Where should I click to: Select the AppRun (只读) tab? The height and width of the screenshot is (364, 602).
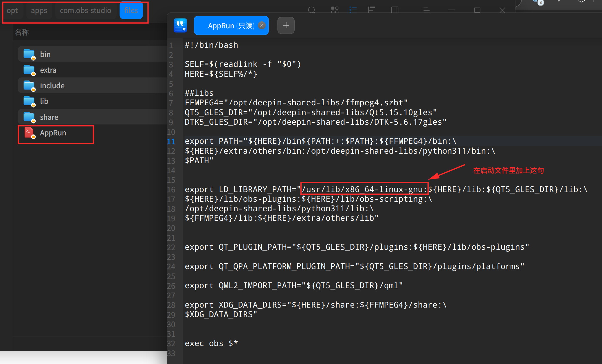pos(231,25)
